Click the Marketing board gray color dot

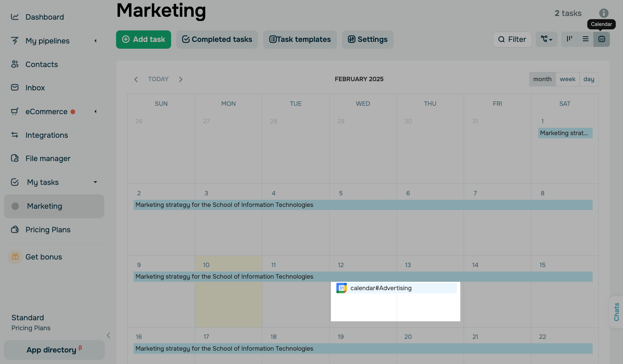point(15,206)
